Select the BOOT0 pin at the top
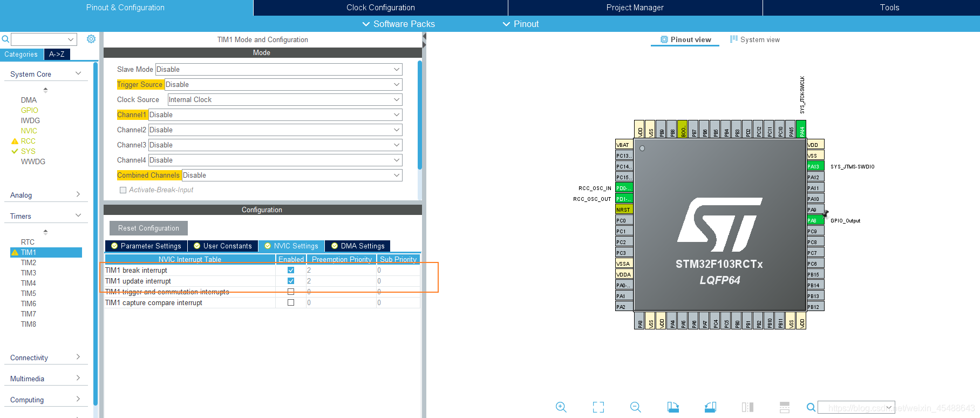 pyautogui.click(x=683, y=129)
